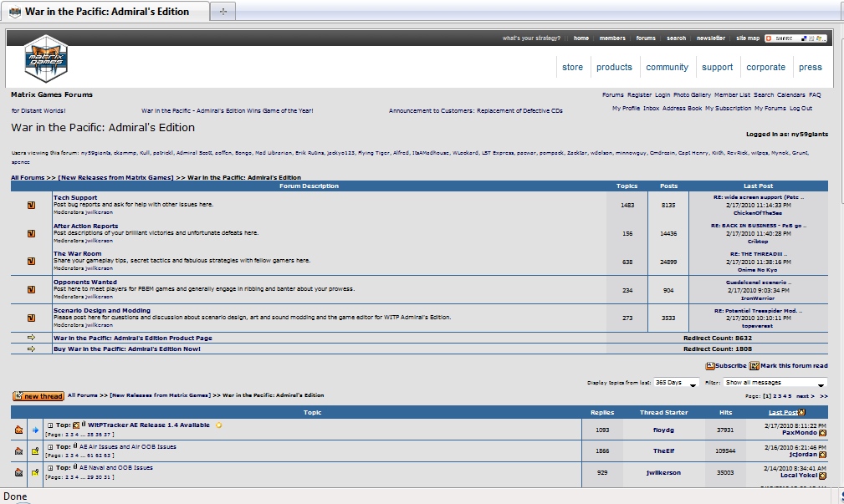
Task: Expand the AE Air Issues thread preview
Action: tap(50, 447)
